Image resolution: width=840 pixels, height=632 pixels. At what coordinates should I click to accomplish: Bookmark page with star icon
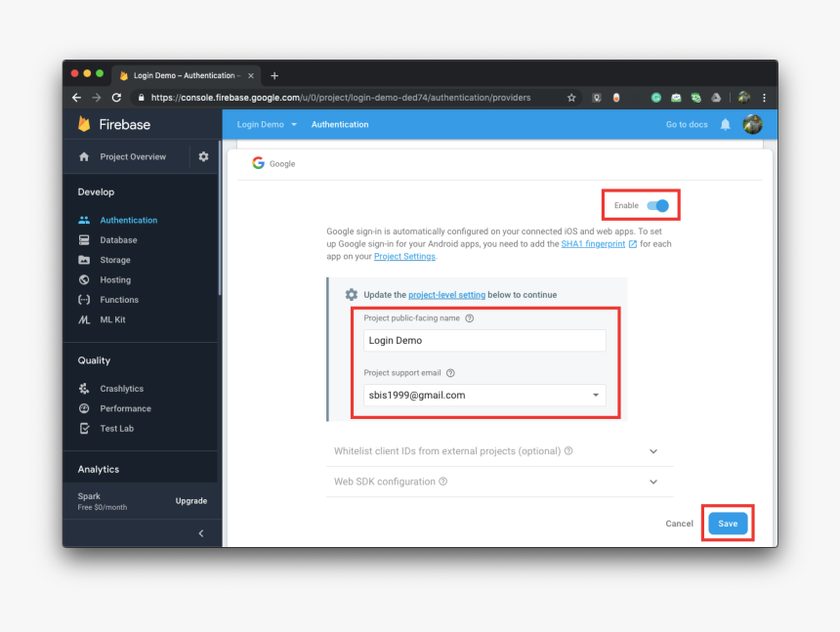click(571, 98)
